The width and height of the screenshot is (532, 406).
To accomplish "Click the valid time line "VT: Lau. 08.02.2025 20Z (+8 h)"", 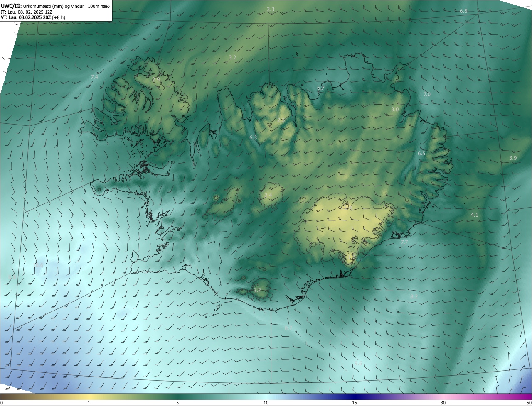I will [33, 17].
